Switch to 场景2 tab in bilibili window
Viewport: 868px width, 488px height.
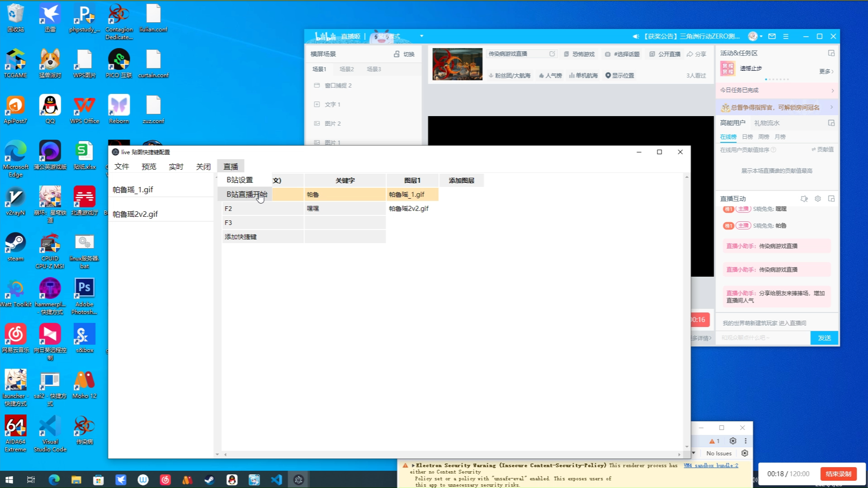click(x=346, y=69)
